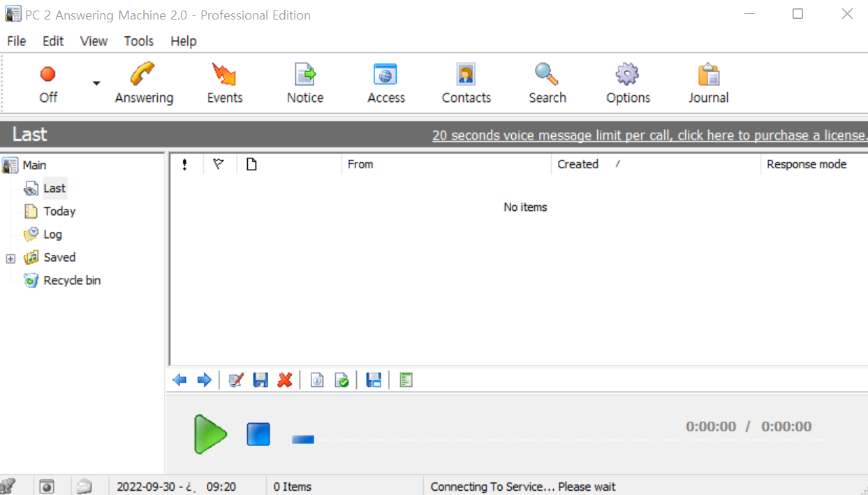Click the edit message pencil icon
The height and width of the screenshot is (495, 868).
(x=236, y=380)
